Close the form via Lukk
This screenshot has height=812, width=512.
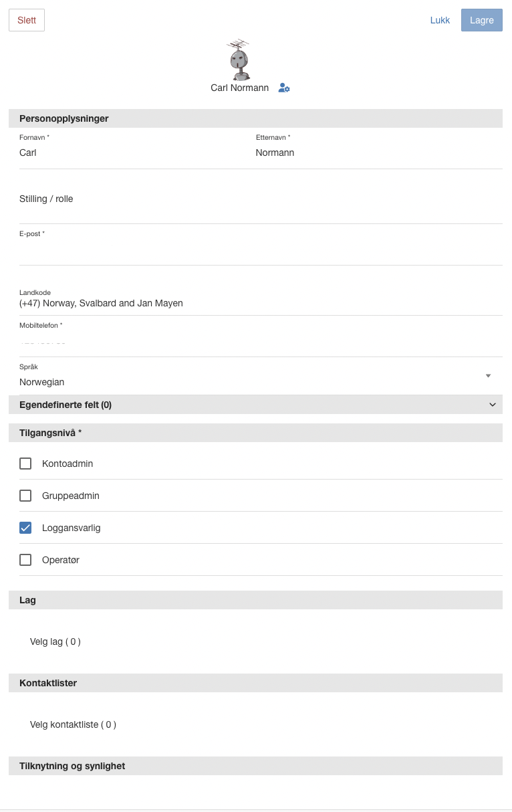pos(440,20)
